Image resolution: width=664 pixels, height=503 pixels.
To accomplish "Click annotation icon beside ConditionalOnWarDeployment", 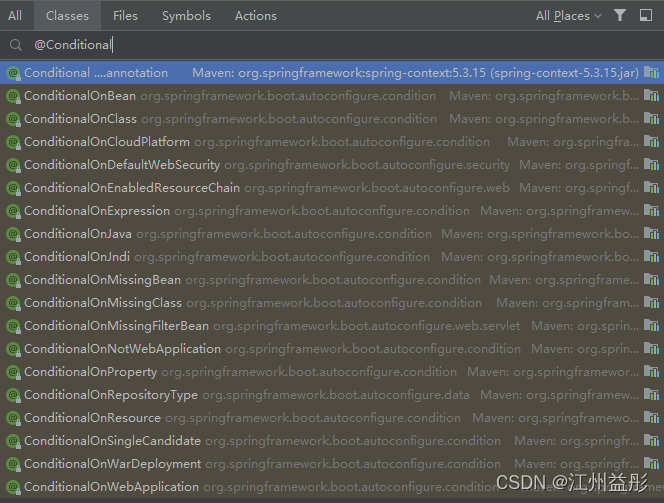I will tap(14, 464).
